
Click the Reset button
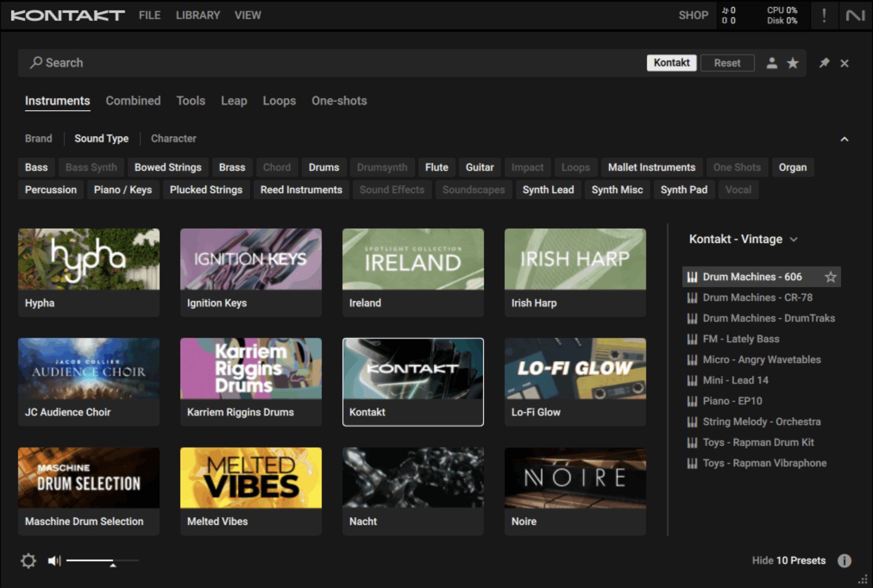pyautogui.click(x=727, y=63)
